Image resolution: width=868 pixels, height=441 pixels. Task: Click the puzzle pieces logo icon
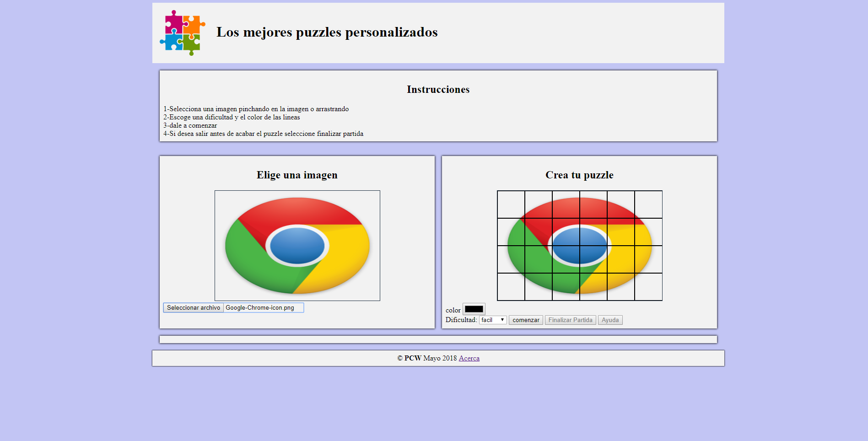click(181, 32)
